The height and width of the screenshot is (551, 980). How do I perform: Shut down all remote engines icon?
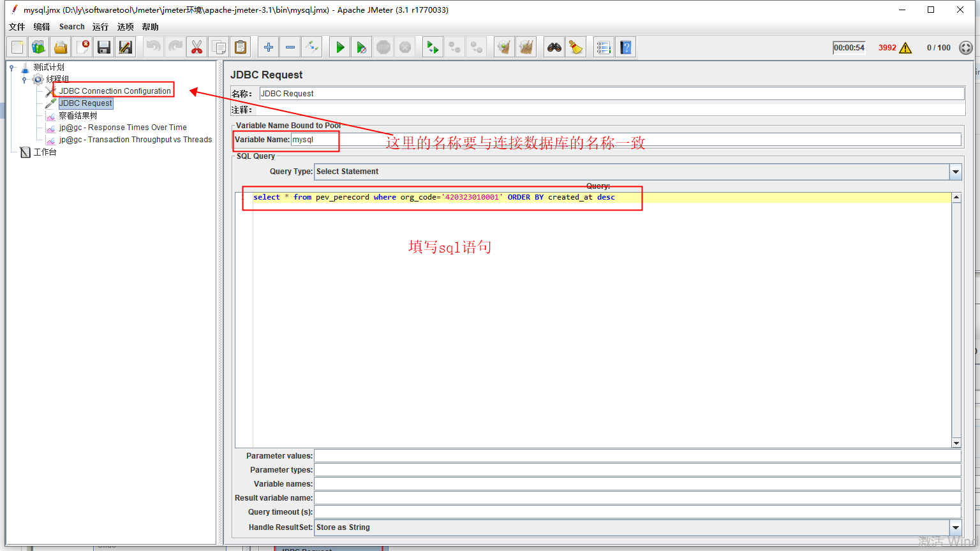click(x=477, y=47)
